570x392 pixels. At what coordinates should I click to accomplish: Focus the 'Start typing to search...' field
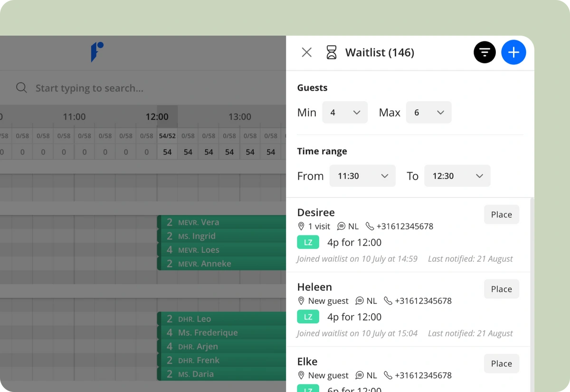(x=89, y=88)
